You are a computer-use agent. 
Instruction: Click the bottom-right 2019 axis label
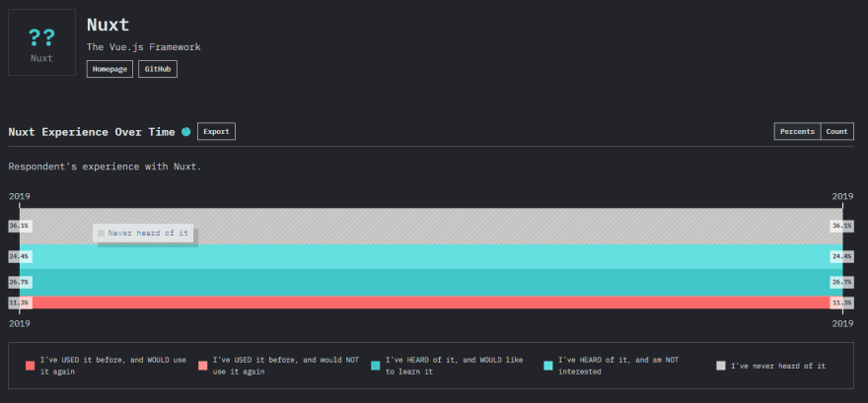[842, 323]
